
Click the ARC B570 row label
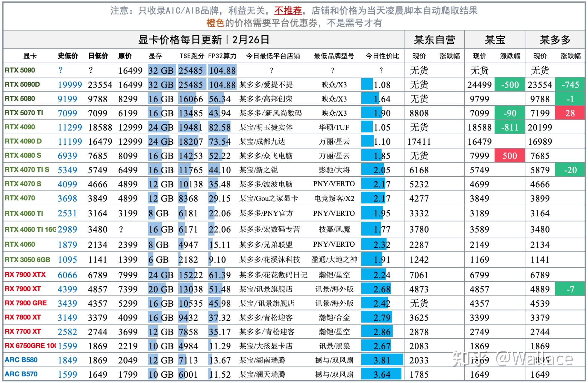pyautogui.click(x=21, y=374)
